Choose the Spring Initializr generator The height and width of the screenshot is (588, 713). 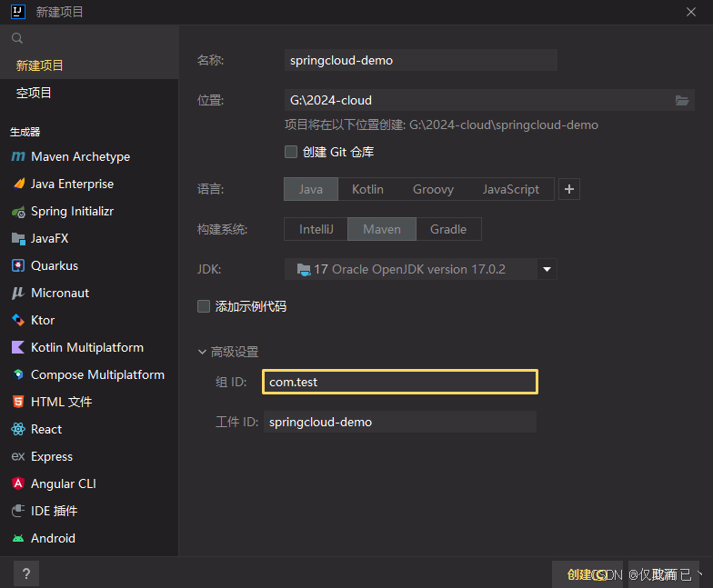89,211
